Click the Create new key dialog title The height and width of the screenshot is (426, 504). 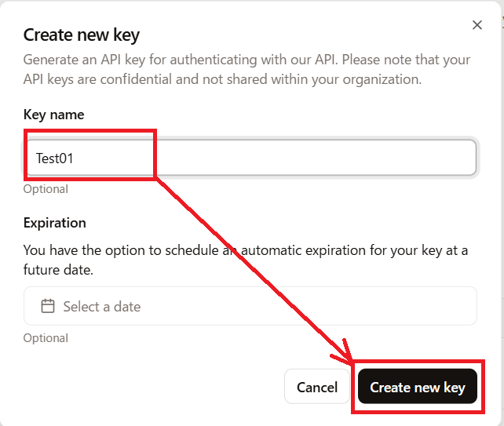pos(82,35)
